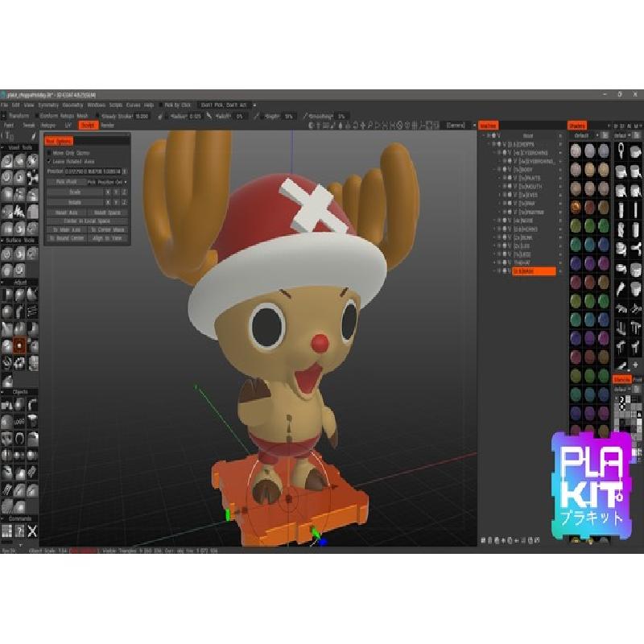The width and height of the screenshot is (644, 644).
Task: Enable the Move Only Gizmo checkbox
Action: click(x=49, y=153)
